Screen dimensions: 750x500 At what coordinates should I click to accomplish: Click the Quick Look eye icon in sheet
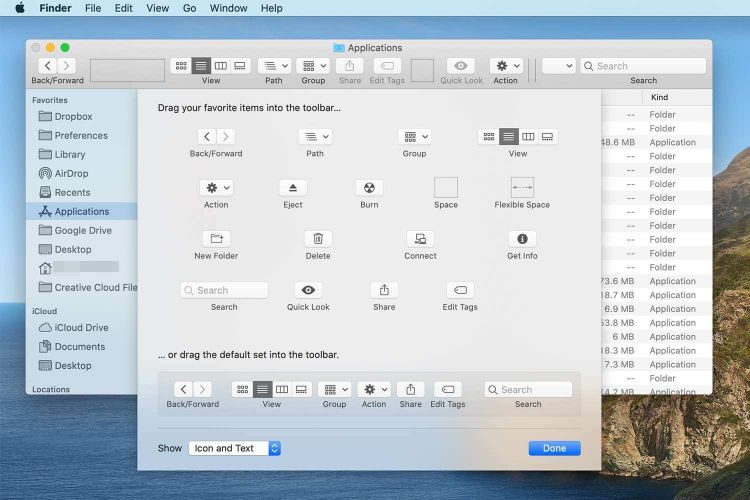point(308,290)
